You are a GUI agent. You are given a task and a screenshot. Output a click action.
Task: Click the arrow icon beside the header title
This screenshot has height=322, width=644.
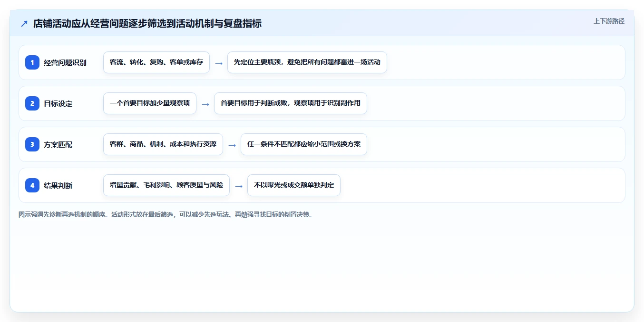tap(24, 23)
